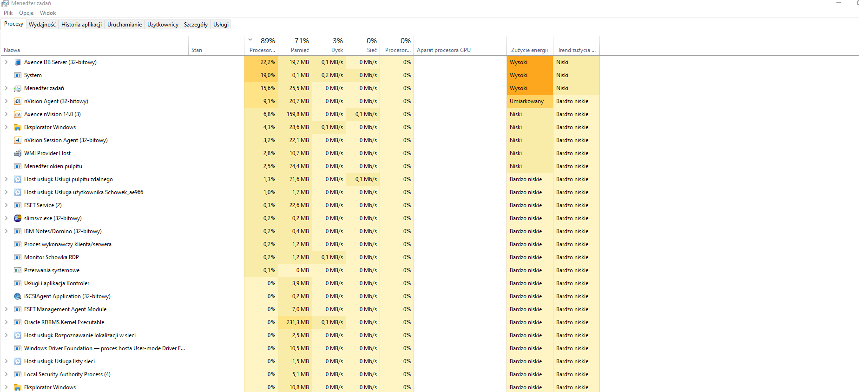This screenshot has height=392, width=868.
Task: Click the Przerwania systemowe icon
Action: tap(18, 270)
